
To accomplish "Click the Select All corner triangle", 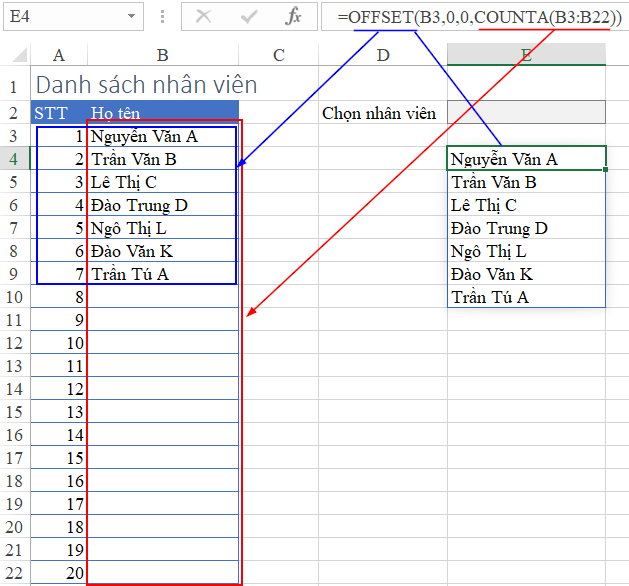I will (x=20, y=55).
